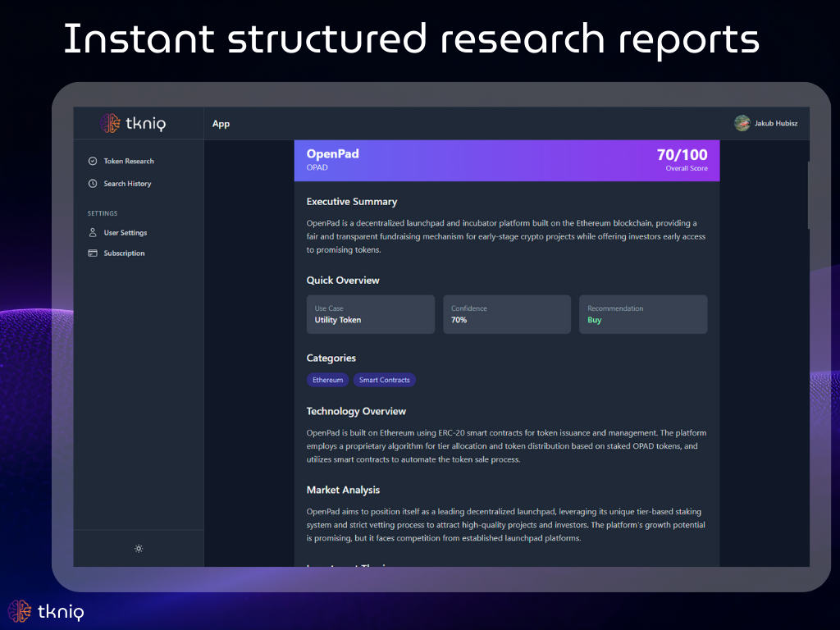Click the bottom-left tkniq footer logo

(x=46, y=611)
